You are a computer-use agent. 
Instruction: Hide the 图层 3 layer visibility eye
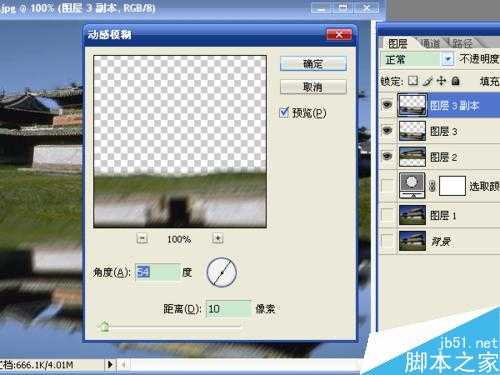pyautogui.click(x=387, y=131)
